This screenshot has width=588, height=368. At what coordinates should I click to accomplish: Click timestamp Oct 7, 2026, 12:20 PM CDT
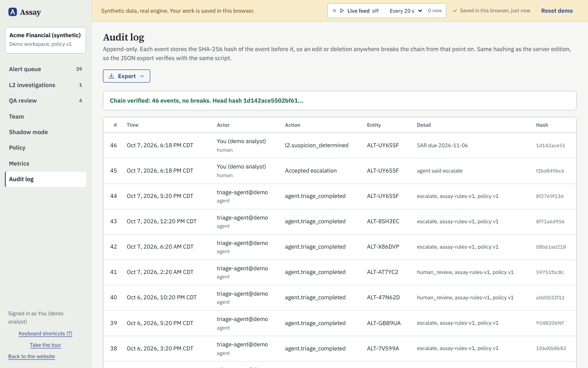coord(162,221)
